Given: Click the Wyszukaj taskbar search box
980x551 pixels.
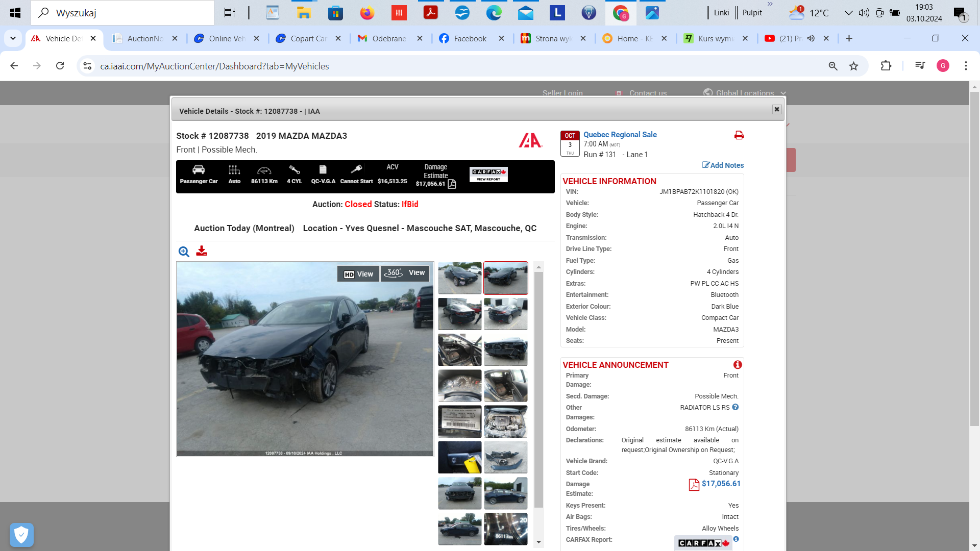Looking at the screenshot, I should click(122, 13).
